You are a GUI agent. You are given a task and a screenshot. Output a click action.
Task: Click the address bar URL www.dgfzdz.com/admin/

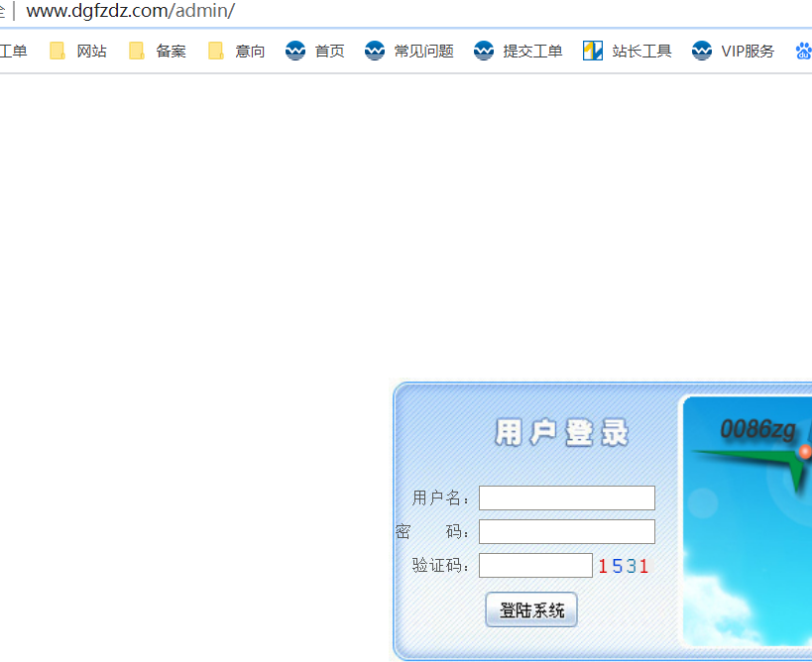click(130, 12)
